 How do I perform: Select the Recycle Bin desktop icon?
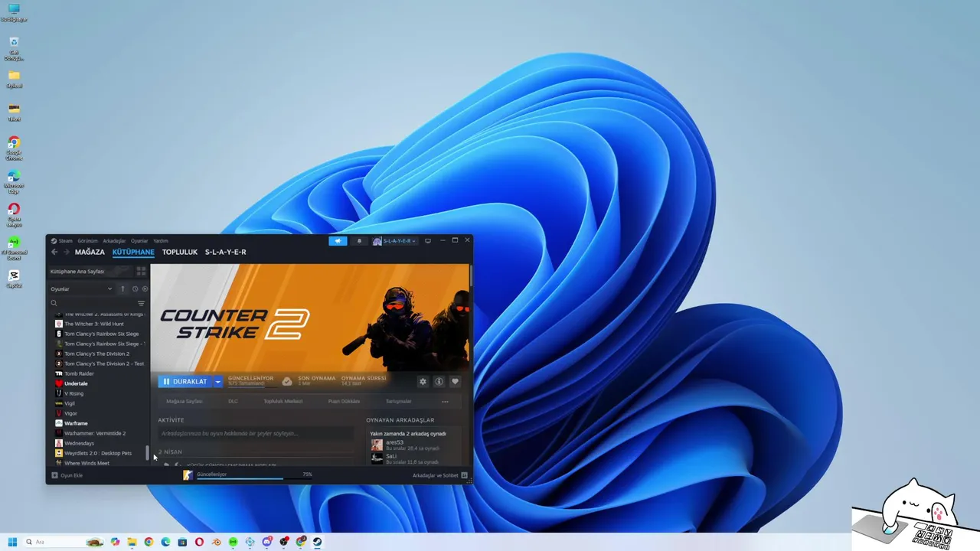point(14,47)
